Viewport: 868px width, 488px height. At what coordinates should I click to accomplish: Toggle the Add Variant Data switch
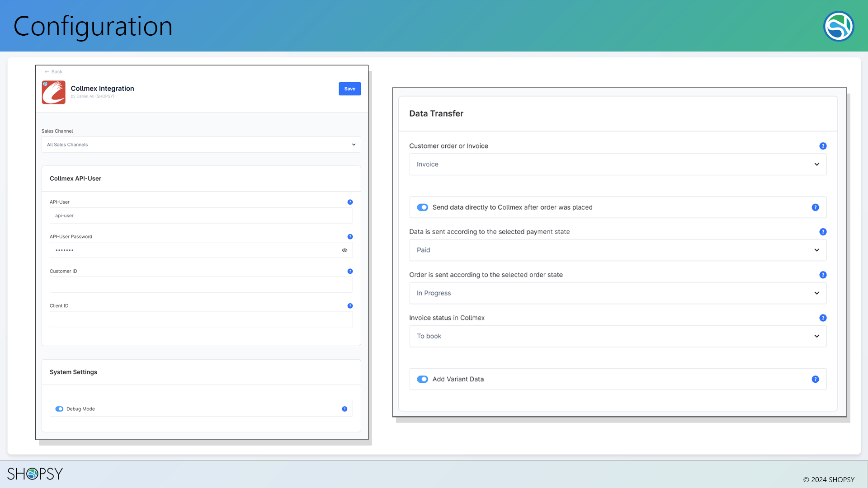[x=422, y=379]
